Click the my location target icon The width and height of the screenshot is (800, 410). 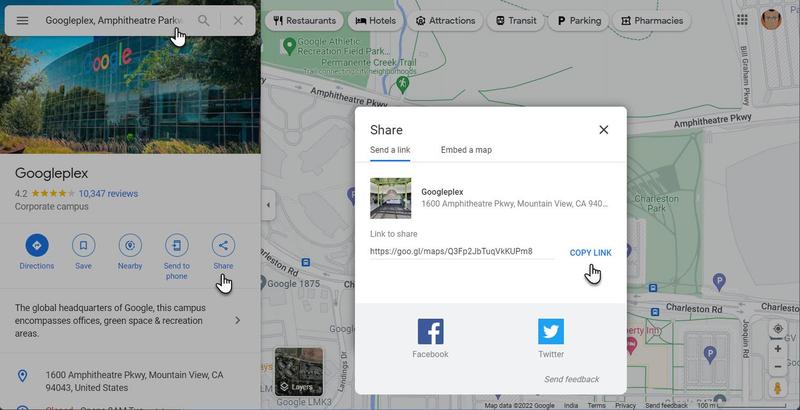click(778, 329)
